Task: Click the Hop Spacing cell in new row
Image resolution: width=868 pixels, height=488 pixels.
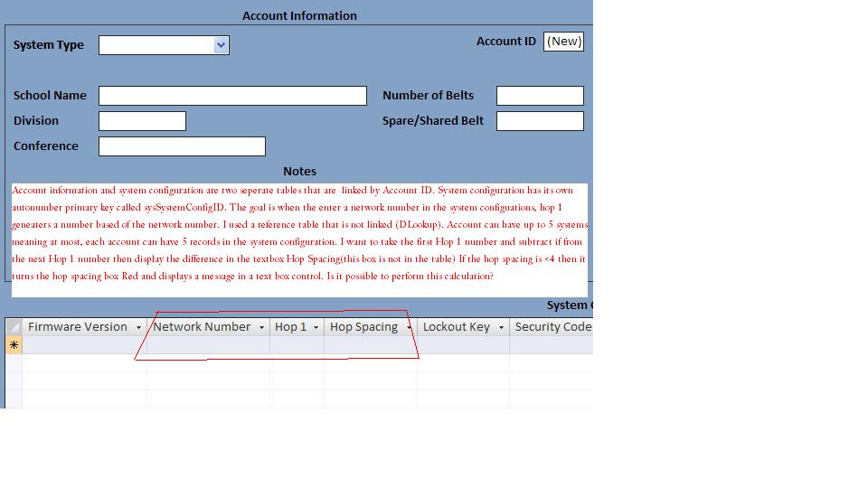Action: pos(371,345)
